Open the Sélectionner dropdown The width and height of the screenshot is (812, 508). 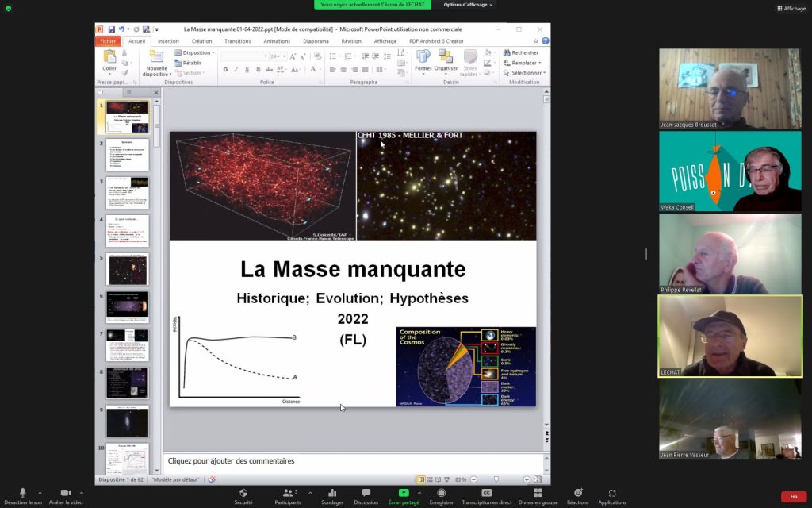pyautogui.click(x=524, y=73)
